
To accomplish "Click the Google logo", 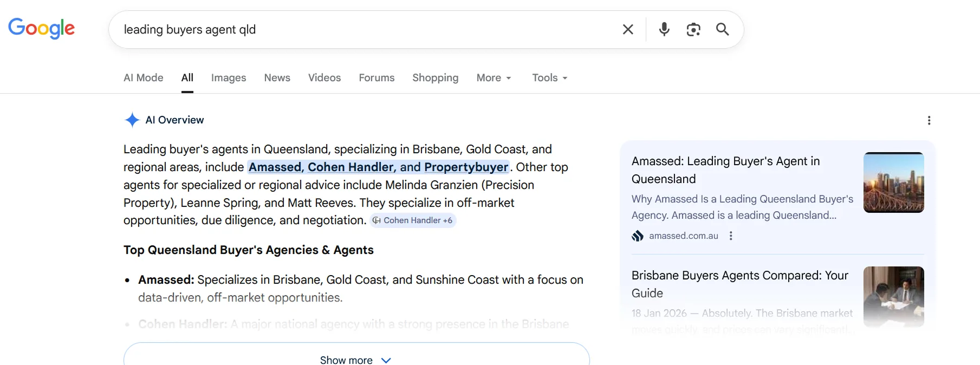I will (42, 28).
